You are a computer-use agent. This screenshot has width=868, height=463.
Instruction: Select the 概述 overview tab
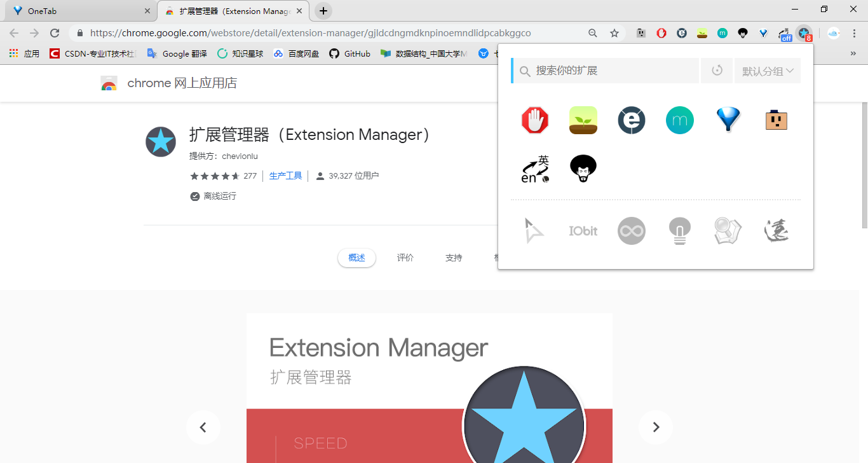356,258
